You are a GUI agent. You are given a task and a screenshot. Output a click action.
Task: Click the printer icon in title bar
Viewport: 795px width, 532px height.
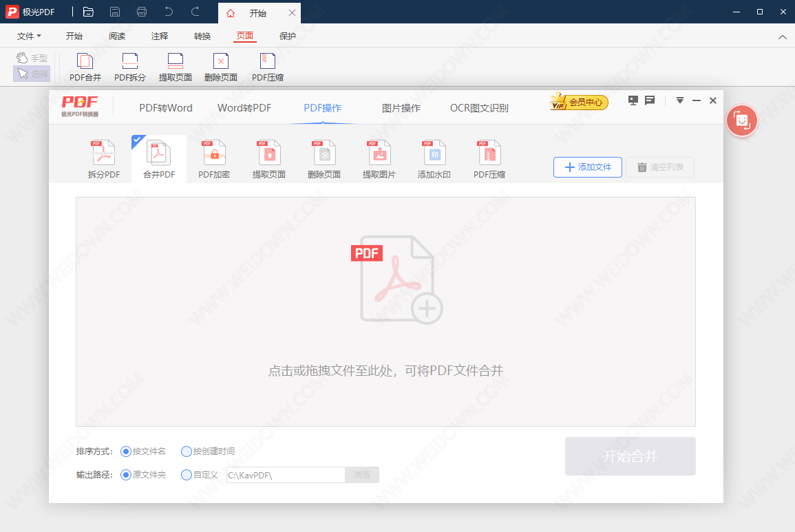click(x=142, y=12)
